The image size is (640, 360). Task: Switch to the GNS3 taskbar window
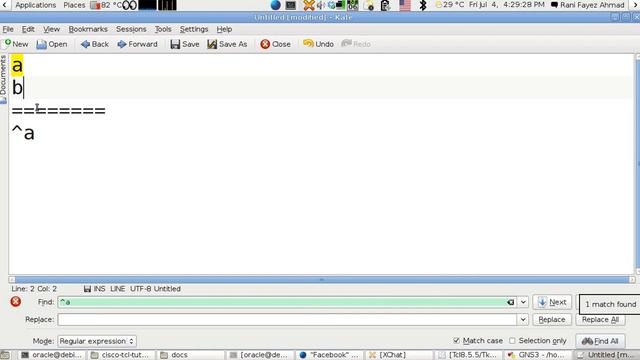point(537,355)
